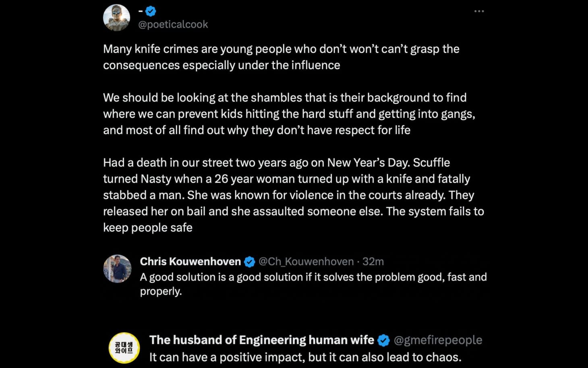Screen dimensions: 588x368
Task: Open the Chris Kouwenhoven display name link
Action: tap(190, 262)
